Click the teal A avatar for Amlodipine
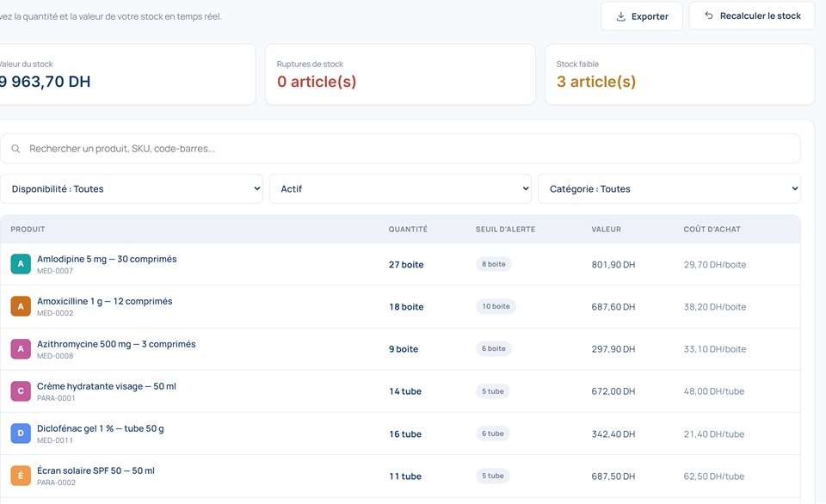826x504 pixels. 21,264
